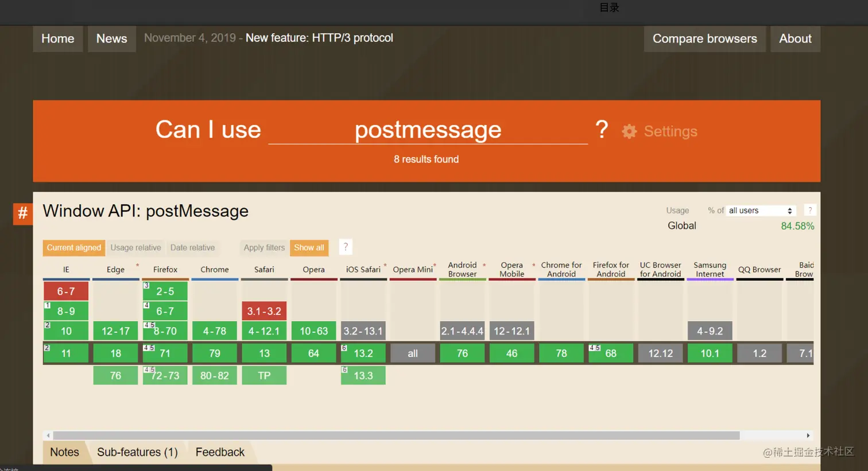Click the Firefox 8-70 cell
The width and height of the screenshot is (868, 471).
click(165, 331)
